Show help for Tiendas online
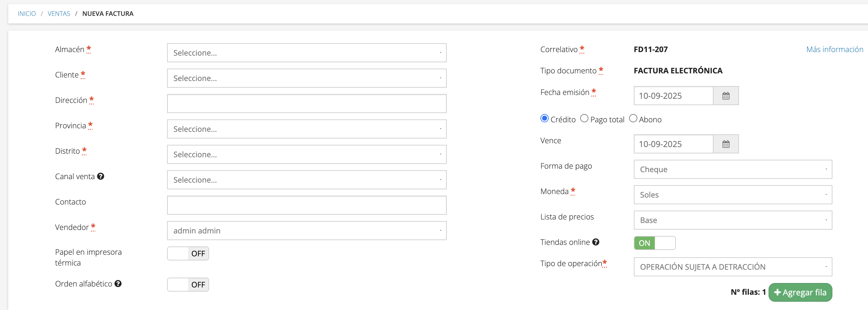This screenshot has width=868, height=310. 596,242
